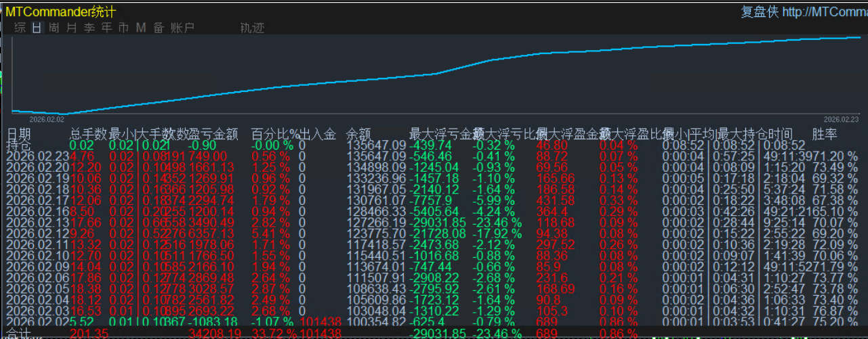This screenshot has width=868, height=339.
Task: Click the 2.82 % percentage cell
Action: point(272,222)
